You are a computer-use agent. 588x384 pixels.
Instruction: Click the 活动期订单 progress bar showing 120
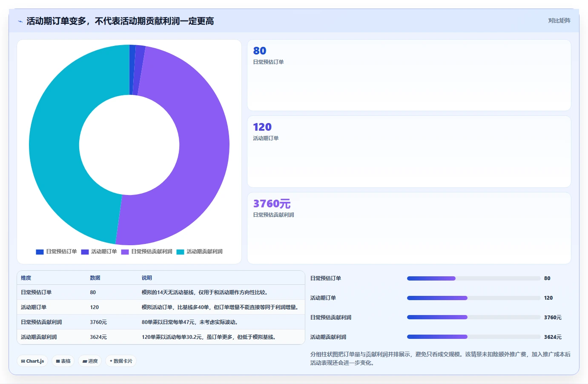point(473,298)
